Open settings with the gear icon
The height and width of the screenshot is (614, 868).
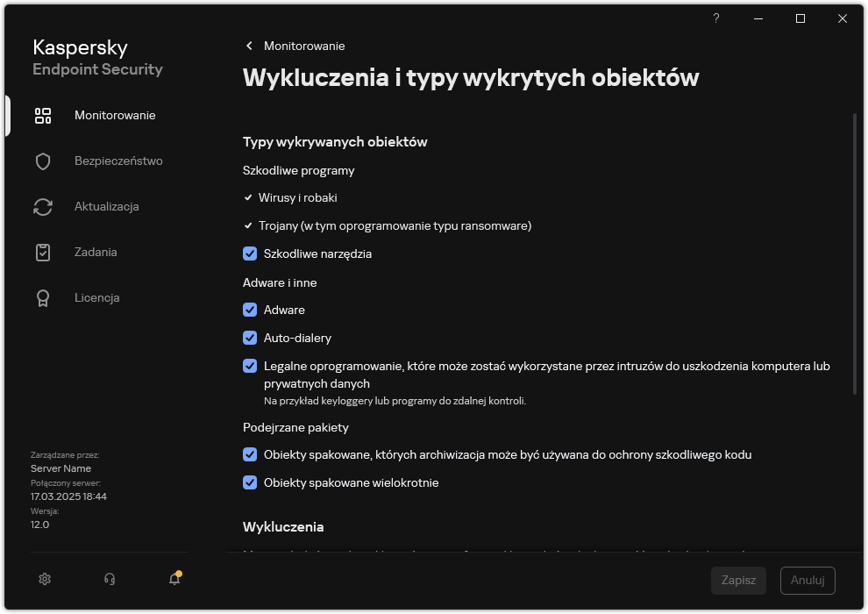point(44,579)
